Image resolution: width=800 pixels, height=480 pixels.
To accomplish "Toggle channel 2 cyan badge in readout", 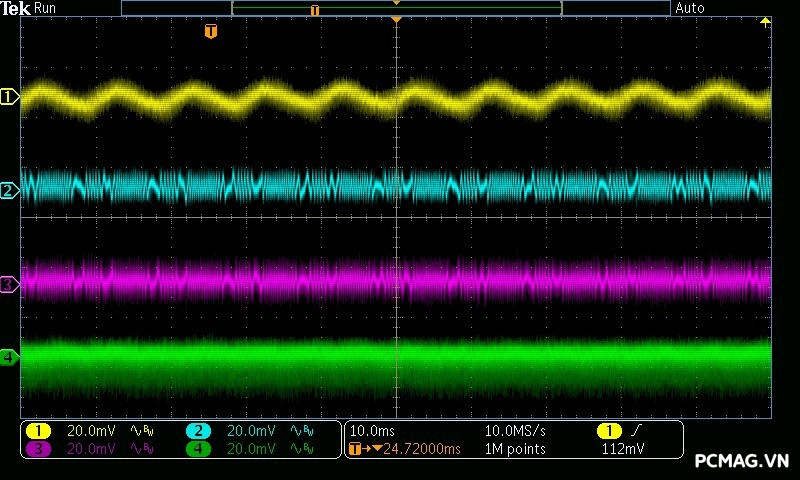I will point(198,430).
